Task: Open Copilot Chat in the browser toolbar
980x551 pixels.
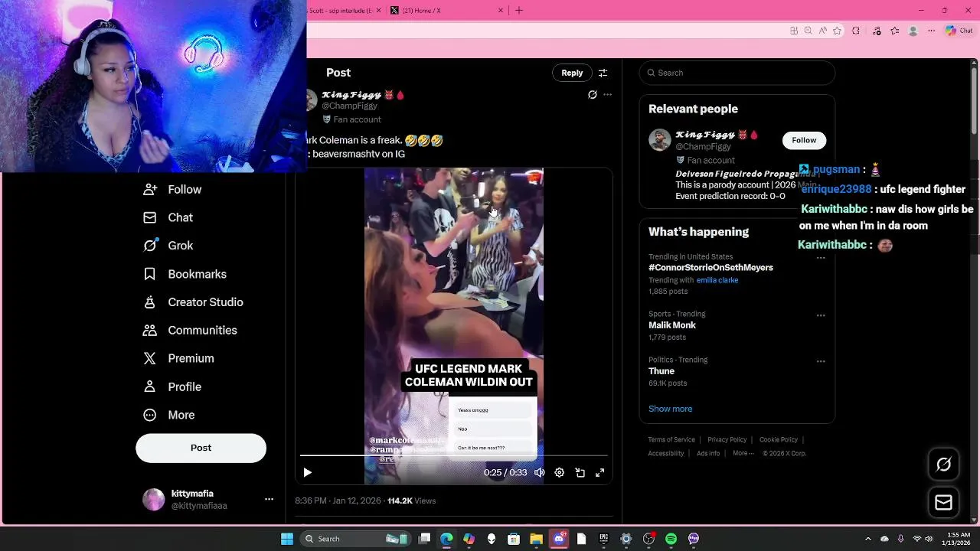Action: coord(958,31)
